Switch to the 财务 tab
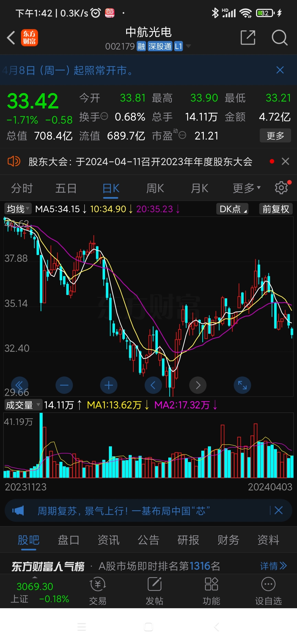 228,540
